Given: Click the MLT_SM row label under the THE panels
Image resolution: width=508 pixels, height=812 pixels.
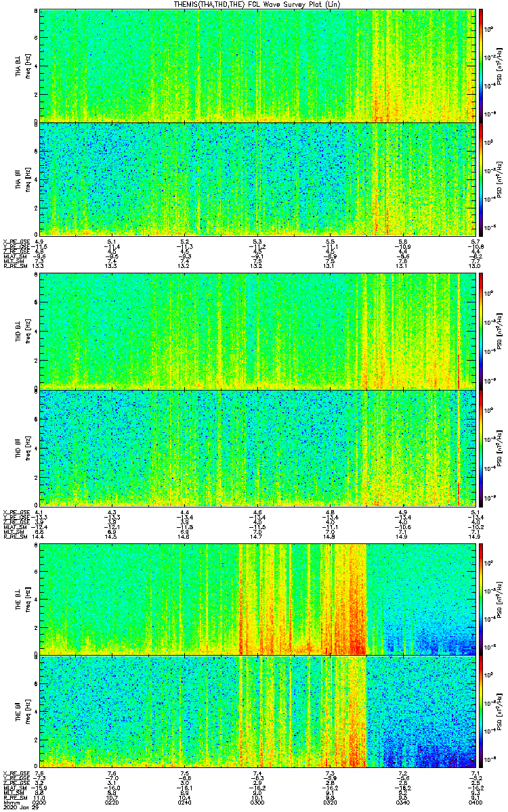Looking at the screenshot, I should (x=14, y=794).
